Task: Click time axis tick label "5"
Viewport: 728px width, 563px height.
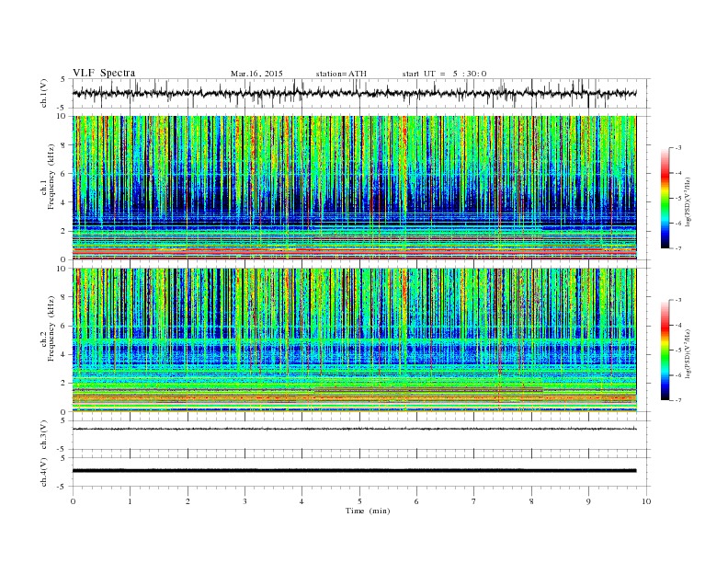Action: [x=359, y=501]
